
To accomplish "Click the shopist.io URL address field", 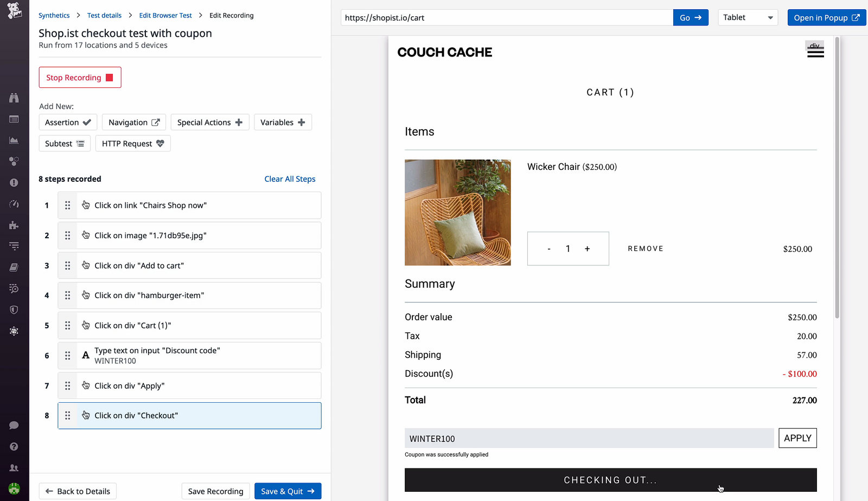I will 505,17.
